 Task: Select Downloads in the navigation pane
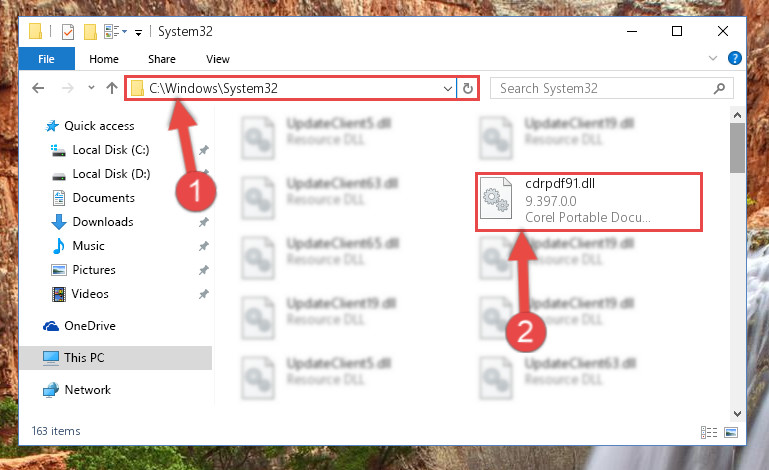click(103, 222)
